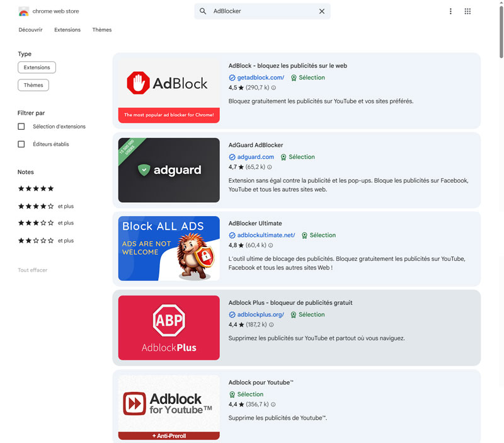Image resolution: width=504 pixels, height=443 pixels.
Task: Focus the AdBlocker search input field
Action: tap(262, 11)
